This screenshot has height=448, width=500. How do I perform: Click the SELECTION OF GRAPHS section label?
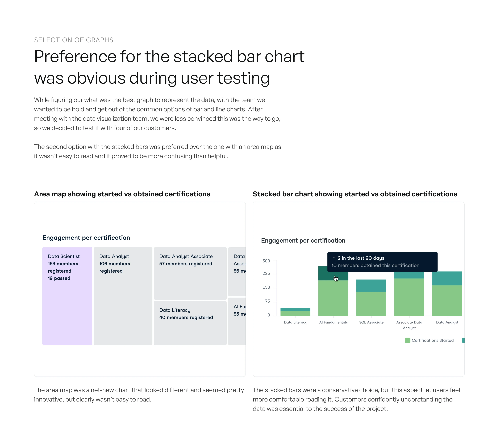click(x=73, y=40)
